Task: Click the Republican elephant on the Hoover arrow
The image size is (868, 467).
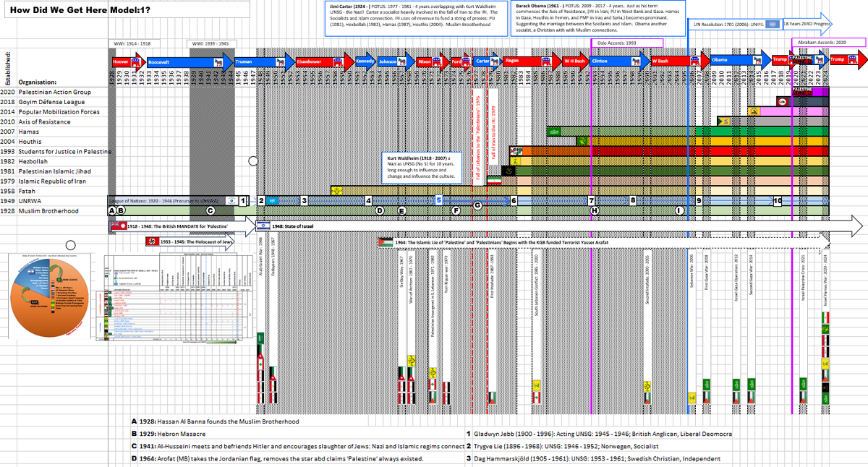Action: tap(137, 62)
